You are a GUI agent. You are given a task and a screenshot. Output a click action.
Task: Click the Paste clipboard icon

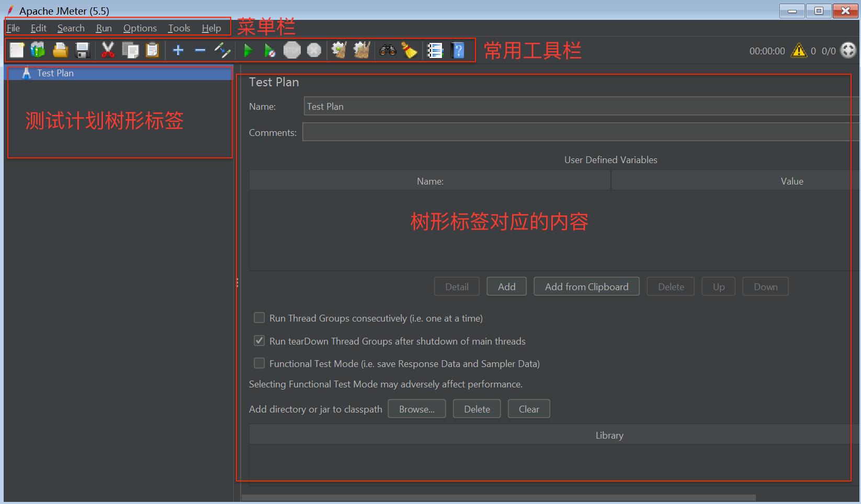tap(152, 50)
